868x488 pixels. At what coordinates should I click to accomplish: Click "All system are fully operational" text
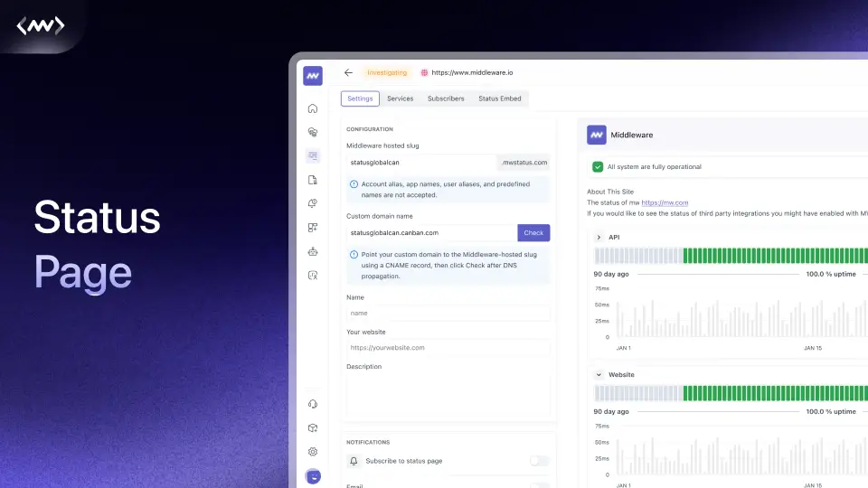tap(655, 166)
